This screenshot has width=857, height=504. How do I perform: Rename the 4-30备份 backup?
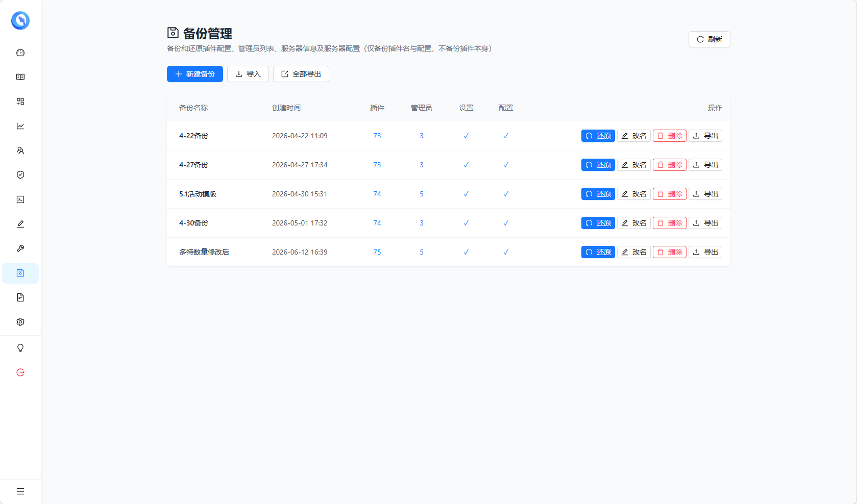coord(634,223)
